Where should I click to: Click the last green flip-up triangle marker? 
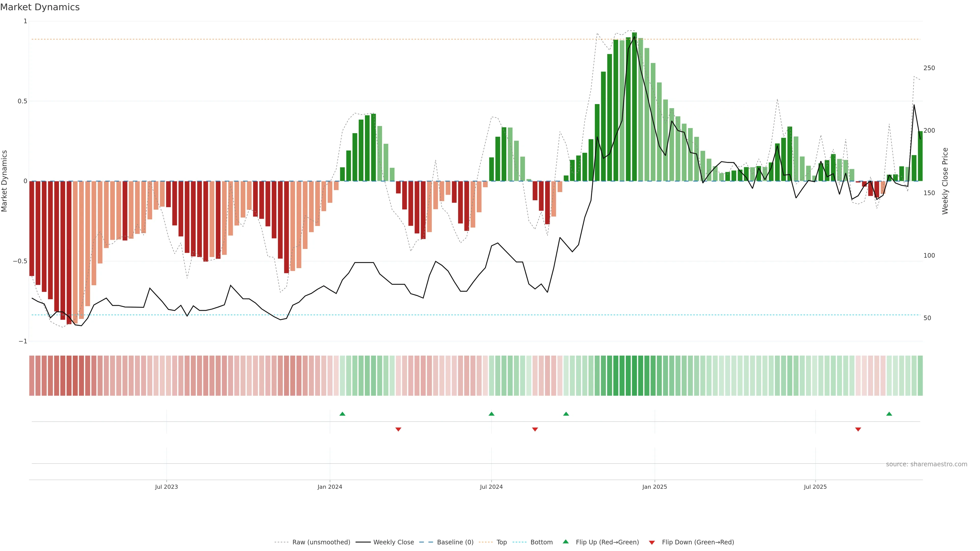889,414
